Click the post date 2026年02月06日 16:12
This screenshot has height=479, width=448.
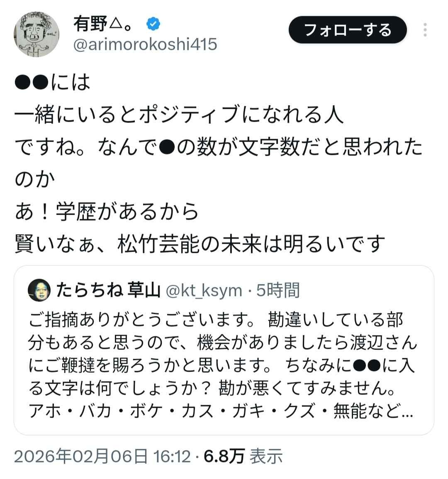[102, 456]
